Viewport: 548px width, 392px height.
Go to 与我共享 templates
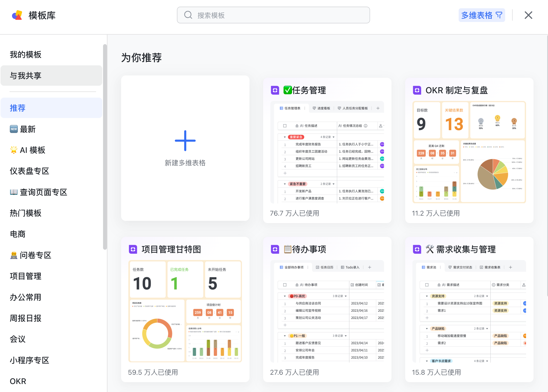pyautogui.click(x=26, y=76)
